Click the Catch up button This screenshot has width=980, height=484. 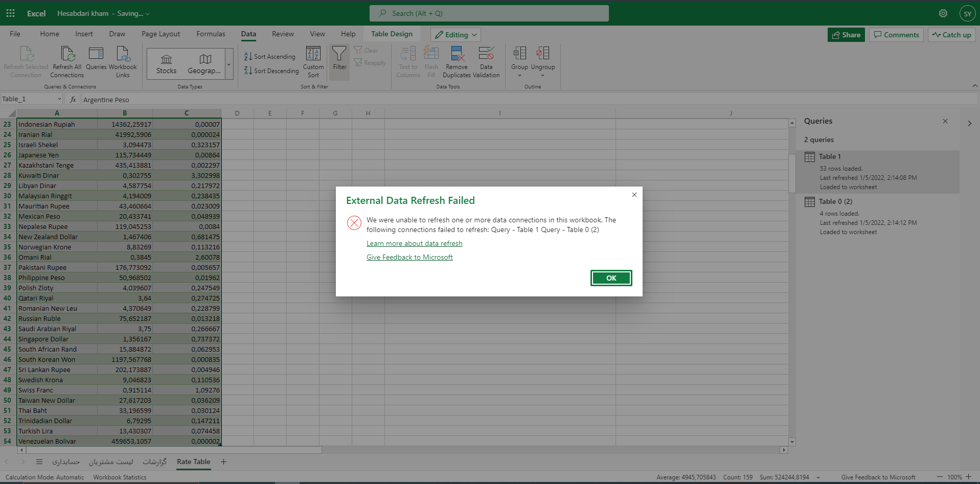pyautogui.click(x=951, y=35)
